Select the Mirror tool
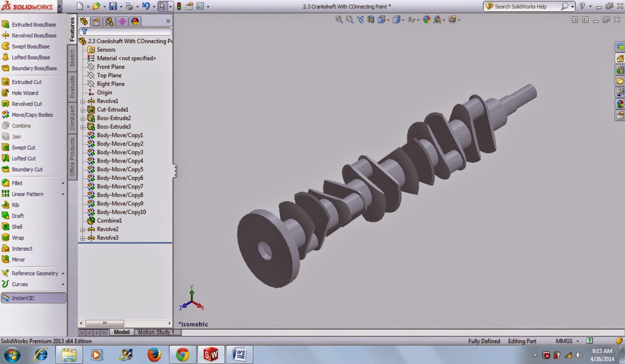Image resolution: width=625 pixels, height=364 pixels. tap(18, 259)
